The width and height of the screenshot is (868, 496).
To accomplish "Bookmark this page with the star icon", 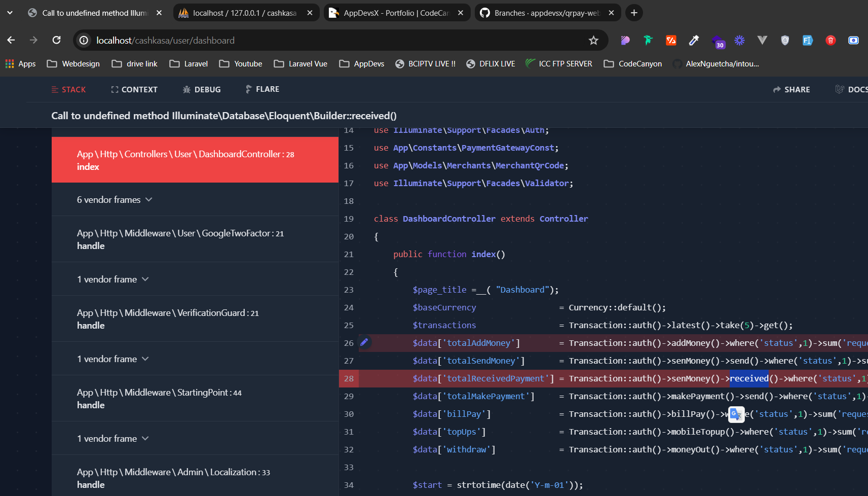I will (593, 41).
